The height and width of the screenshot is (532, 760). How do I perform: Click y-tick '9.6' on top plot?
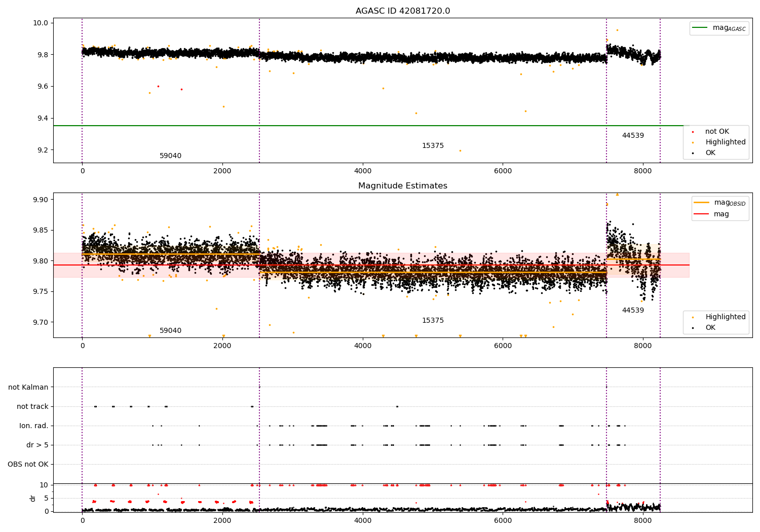click(43, 87)
